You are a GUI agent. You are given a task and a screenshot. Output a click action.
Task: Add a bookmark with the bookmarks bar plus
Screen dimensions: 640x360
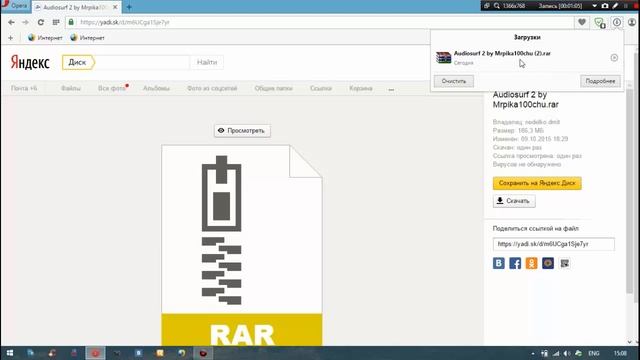click(x=11, y=38)
